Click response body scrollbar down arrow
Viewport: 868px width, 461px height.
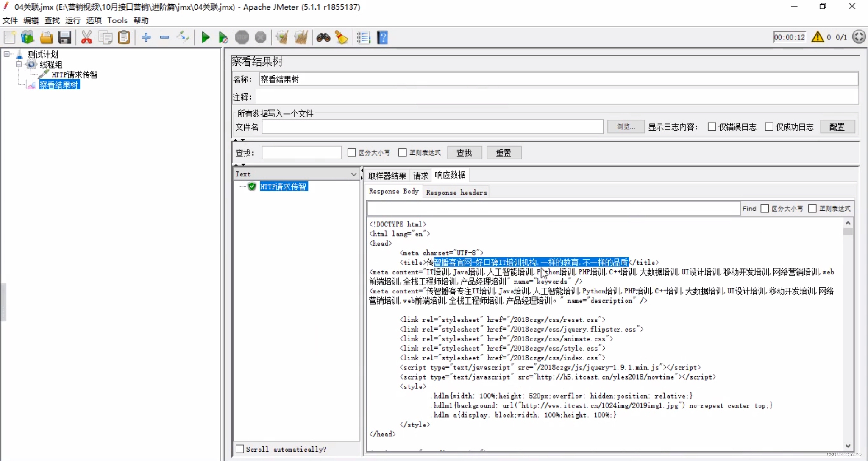point(848,446)
